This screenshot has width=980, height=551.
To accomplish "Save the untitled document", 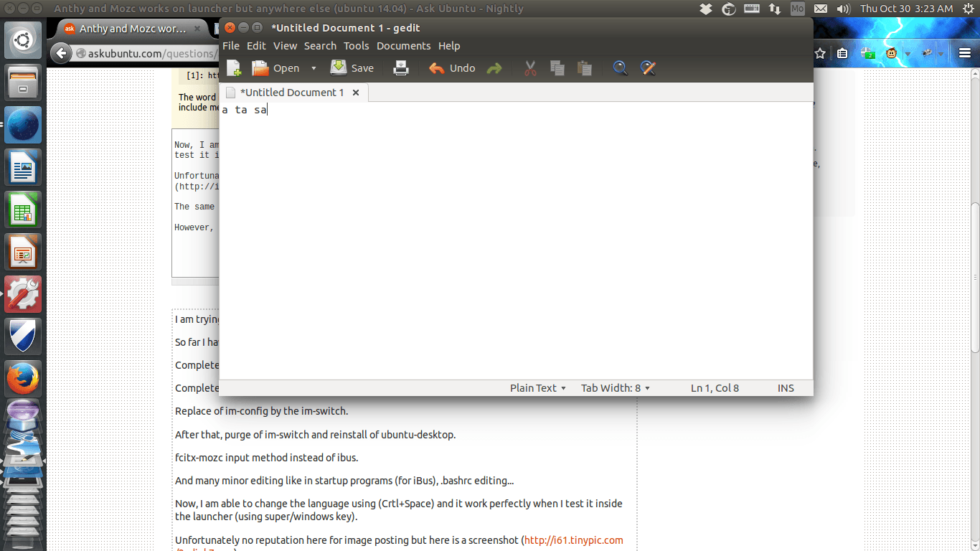I will coord(352,68).
